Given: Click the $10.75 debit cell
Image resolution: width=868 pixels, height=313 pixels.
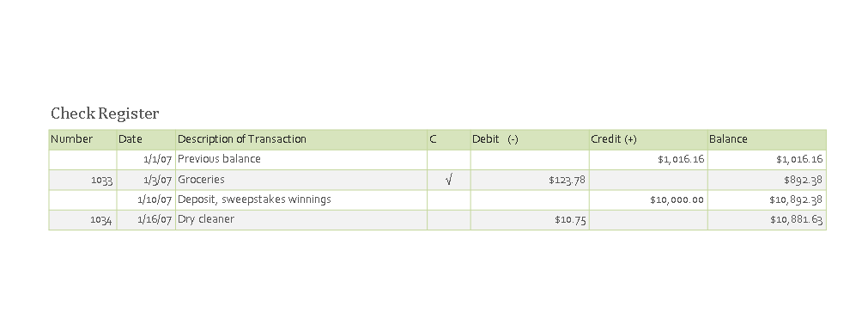Looking at the screenshot, I should coord(530,220).
